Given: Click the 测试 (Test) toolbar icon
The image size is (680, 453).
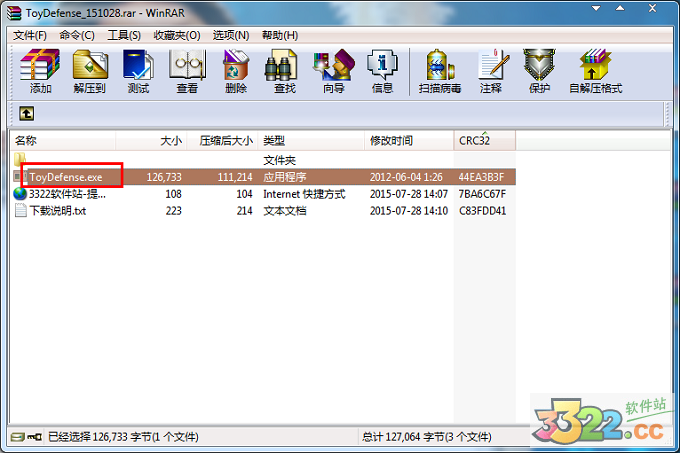Looking at the screenshot, I should point(138,65).
